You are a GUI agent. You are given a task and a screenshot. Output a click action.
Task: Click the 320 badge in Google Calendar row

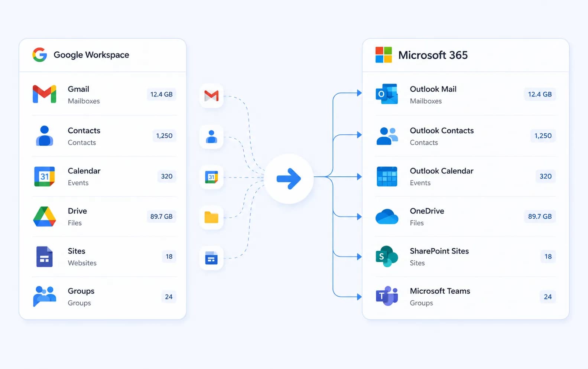pyautogui.click(x=167, y=176)
